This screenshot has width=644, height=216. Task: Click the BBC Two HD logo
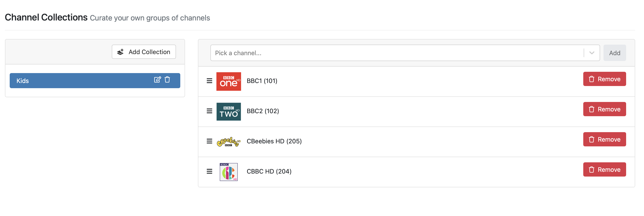click(x=229, y=112)
